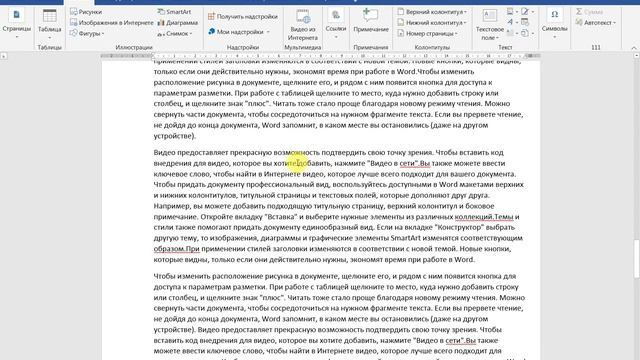Insert a picture with Рисунки
The width and height of the screenshot is (640, 360).
pyautogui.click(x=86, y=12)
